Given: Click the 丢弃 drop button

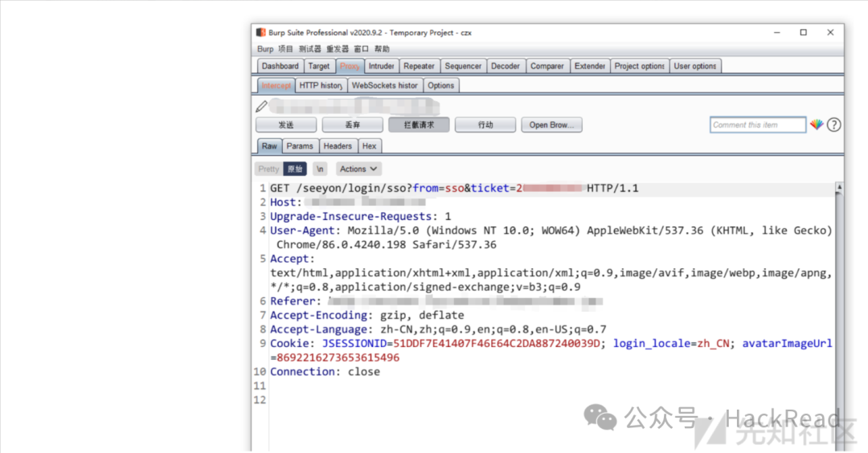Looking at the screenshot, I should [353, 125].
